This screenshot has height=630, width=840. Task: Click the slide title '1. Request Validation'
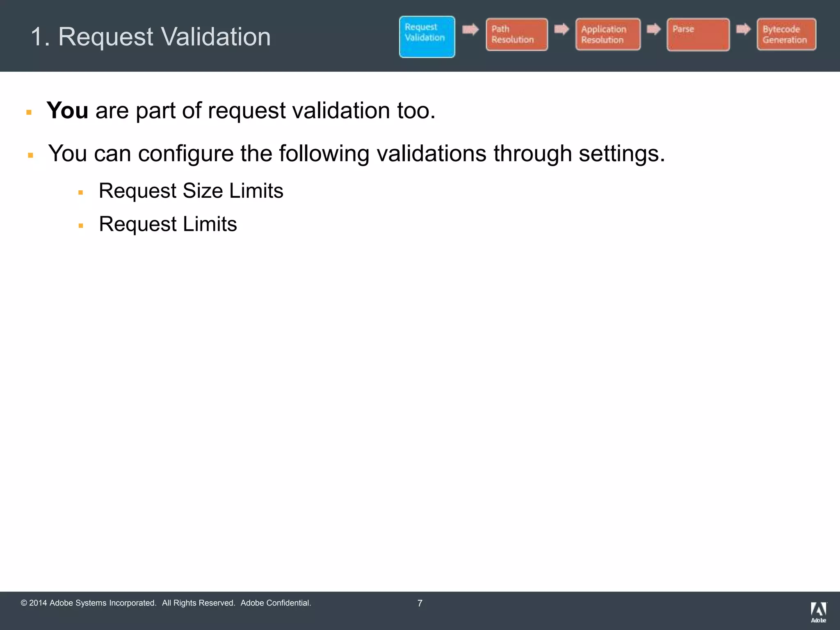(x=151, y=37)
